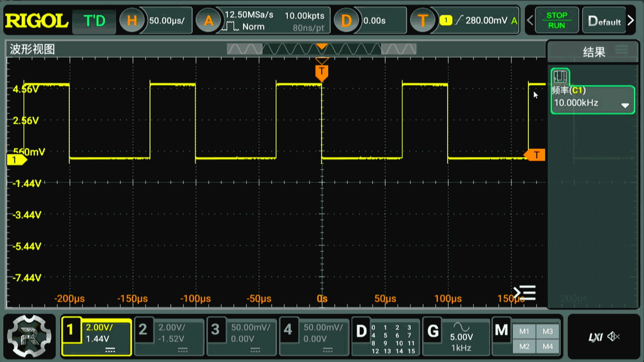Open the results panel hamburger menu
The width and height of the screenshot is (644, 362).
pyautogui.click(x=622, y=50)
